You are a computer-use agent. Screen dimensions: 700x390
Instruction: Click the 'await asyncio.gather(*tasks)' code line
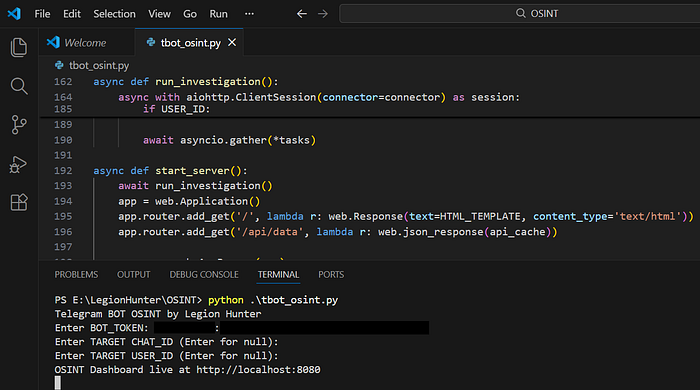pyautogui.click(x=229, y=140)
